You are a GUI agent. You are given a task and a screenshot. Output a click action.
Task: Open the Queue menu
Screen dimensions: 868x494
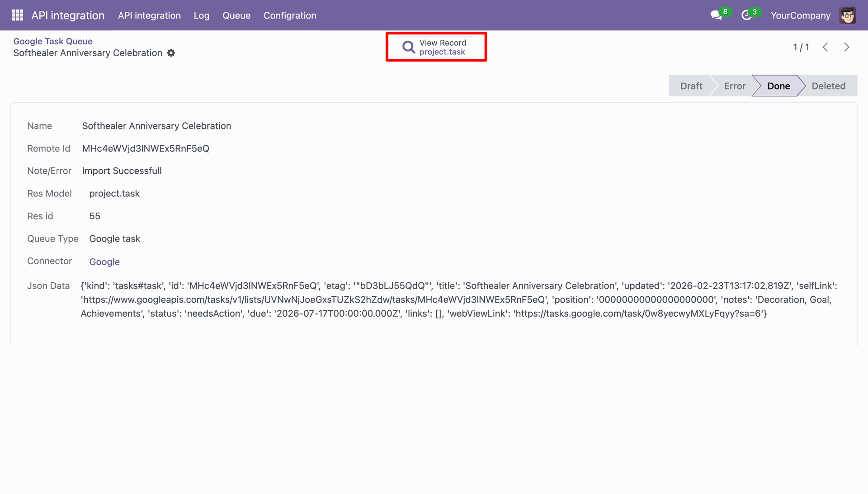(x=236, y=15)
